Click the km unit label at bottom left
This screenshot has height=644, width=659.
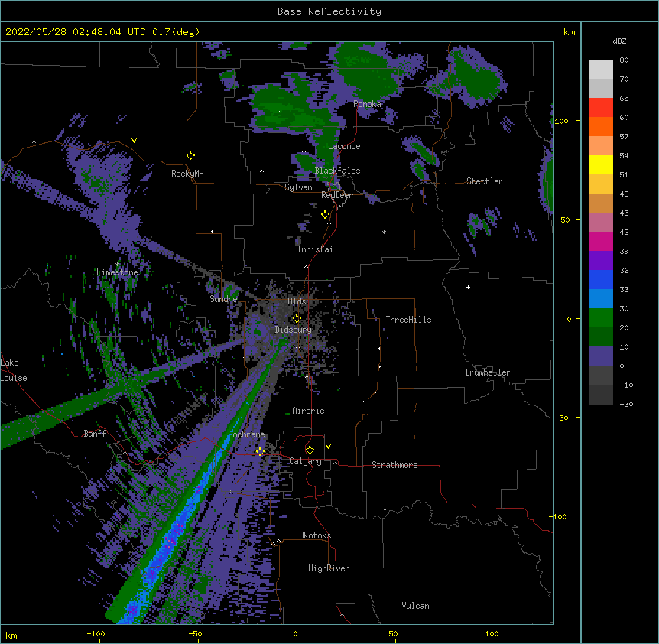11,636
